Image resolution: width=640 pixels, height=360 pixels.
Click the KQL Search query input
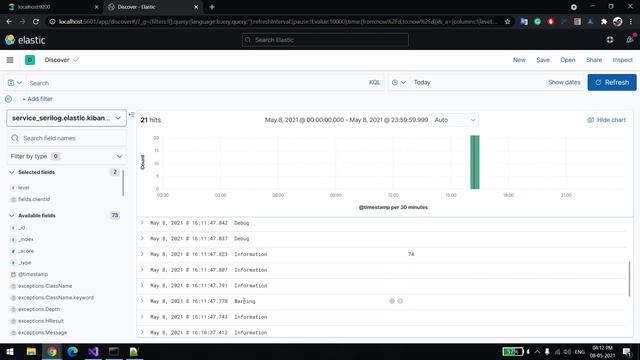[x=196, y=83]
